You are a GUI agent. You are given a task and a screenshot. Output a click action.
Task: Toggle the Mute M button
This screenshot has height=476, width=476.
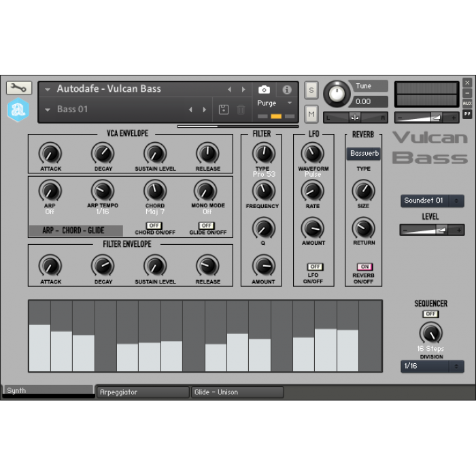point(311,114)
